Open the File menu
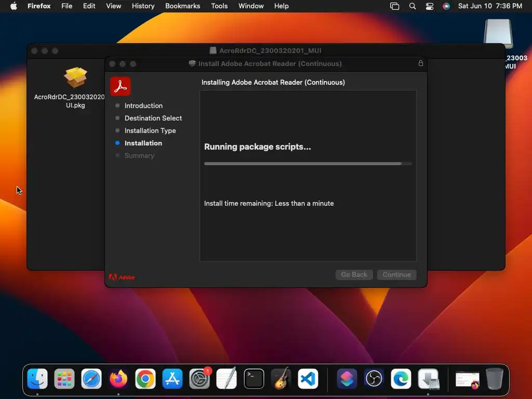The image size is (532, 399). click(x=67, y=6)
